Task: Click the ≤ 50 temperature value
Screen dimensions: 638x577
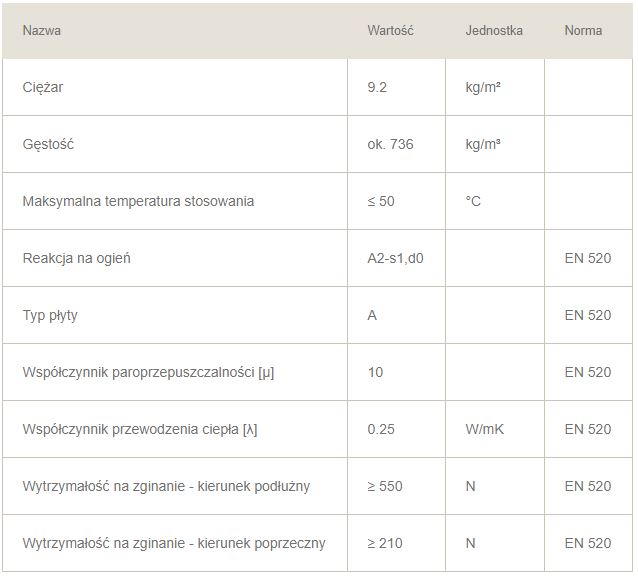Action: [x=381, y=201]
